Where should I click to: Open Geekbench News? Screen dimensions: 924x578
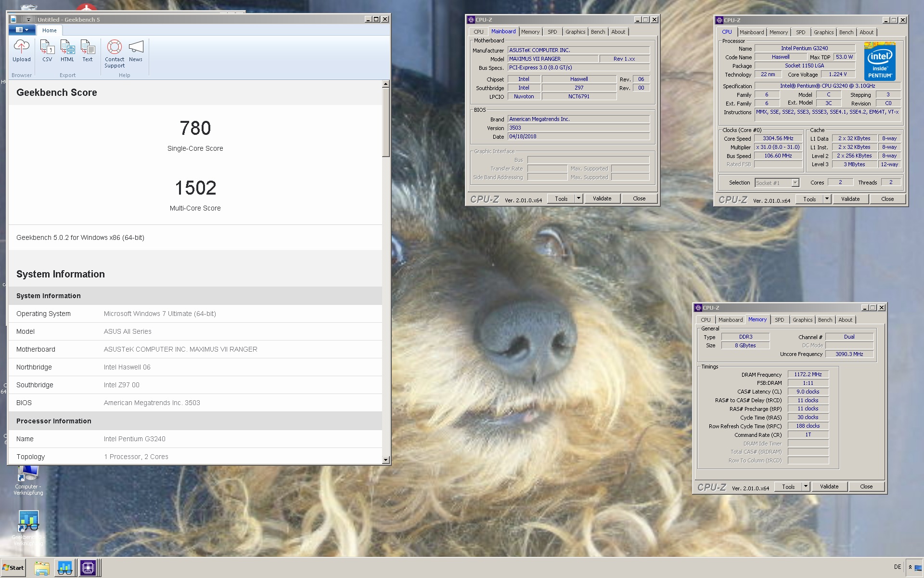[x=136, y=51]
